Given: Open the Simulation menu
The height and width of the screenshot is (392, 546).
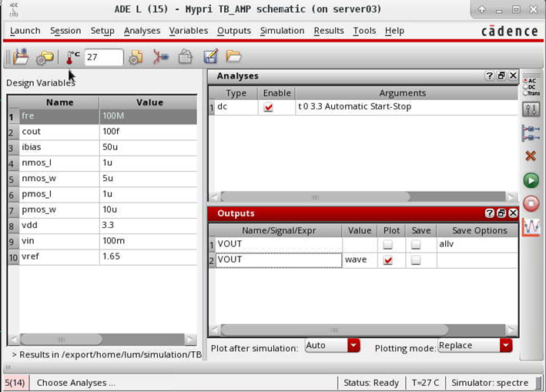Looking at the screenshot, I should pos(282,31).
